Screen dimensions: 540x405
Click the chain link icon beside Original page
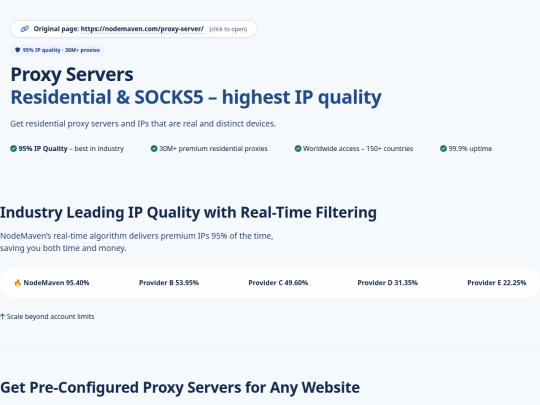(x=25, y=29)
